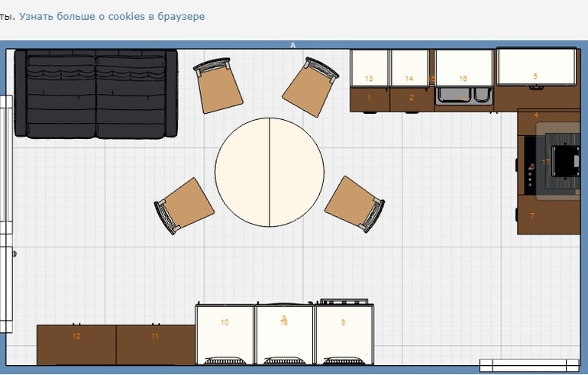Select the bottom-left dining chair
This screenshot has height=375, width=588.
coord(185,206)
